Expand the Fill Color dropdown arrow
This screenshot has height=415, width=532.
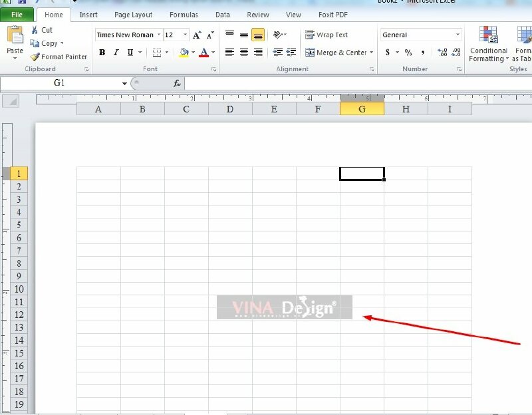pos(193,52)
